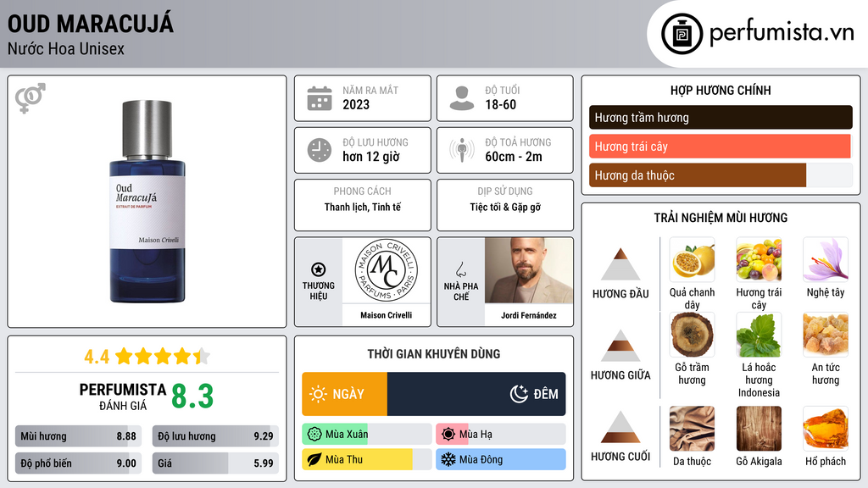Click the perfumista.vn site name
Image resolution: width=868 pixels, height=488 pixels.
click(782, 32)
